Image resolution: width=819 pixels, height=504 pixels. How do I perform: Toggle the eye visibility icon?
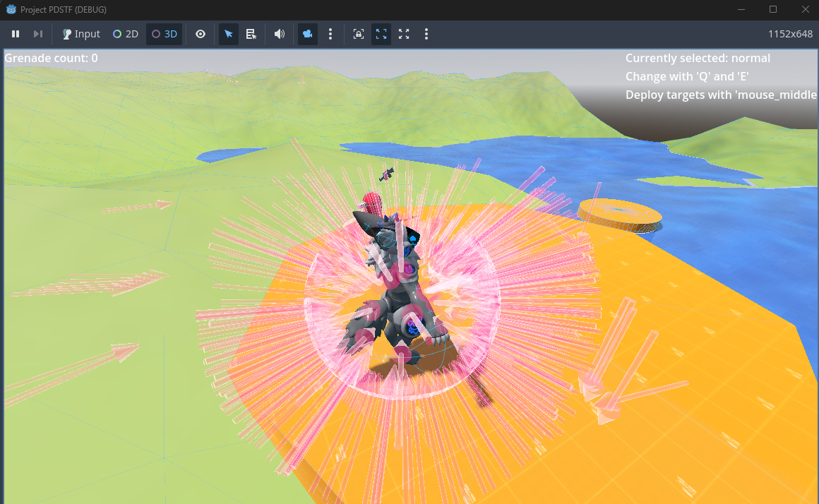pyautogui.click(x=201, y=34)
